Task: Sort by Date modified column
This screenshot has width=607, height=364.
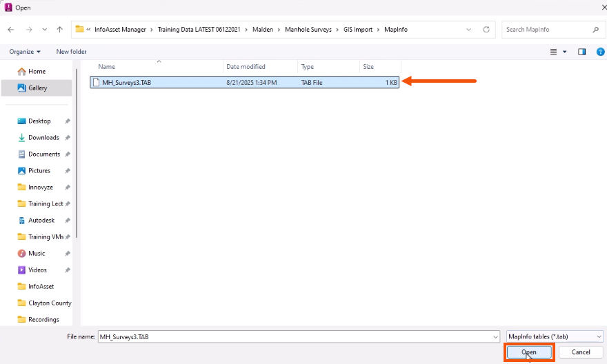Action: [x=246, y=67]
